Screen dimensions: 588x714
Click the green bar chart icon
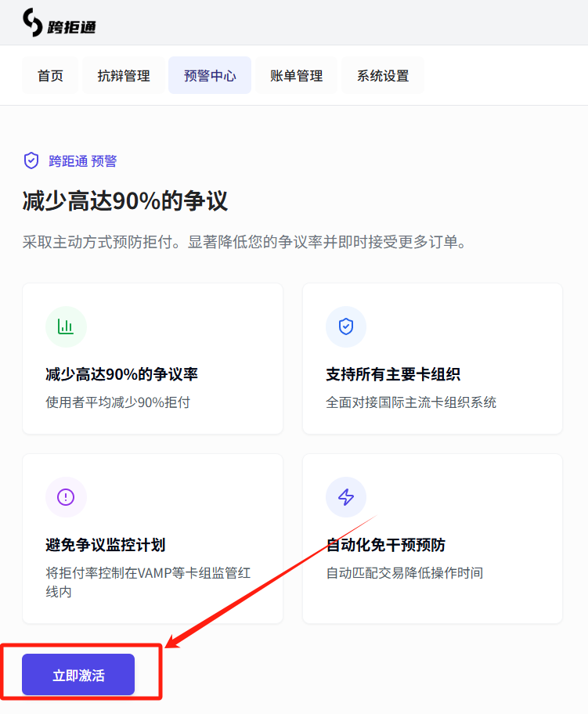click(x=66, y=326)
